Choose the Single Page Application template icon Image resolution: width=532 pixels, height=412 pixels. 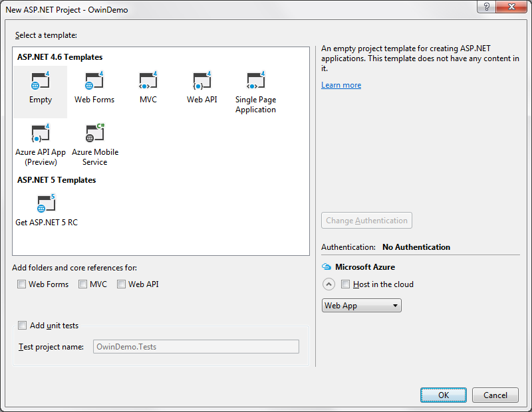256,80
